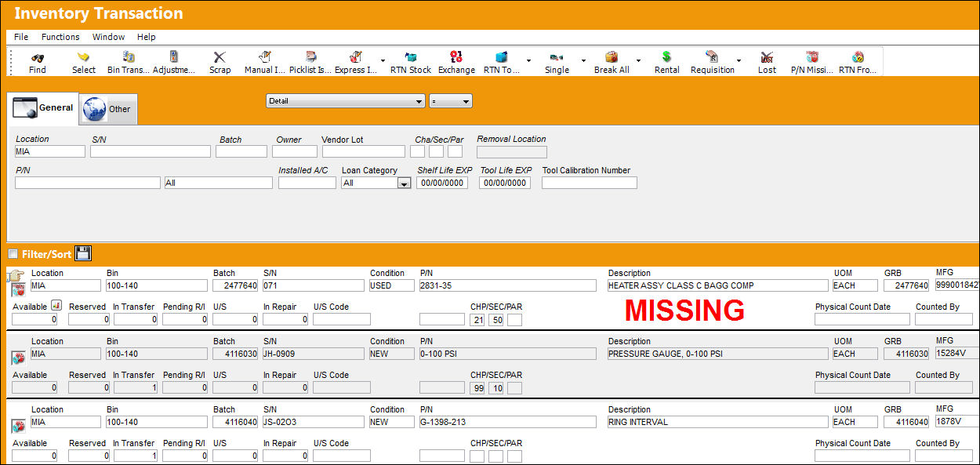Click the Select toolbar icon
Viewport: 980px width, 465px height.
pyautogui.click(x=83, y=57)
